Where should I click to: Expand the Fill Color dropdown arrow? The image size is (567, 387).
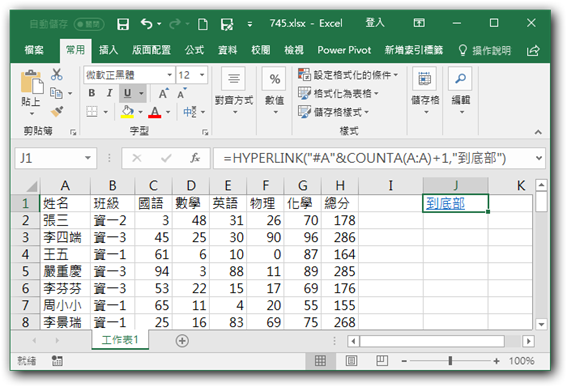pyautogui.click(x=140, y=112)
